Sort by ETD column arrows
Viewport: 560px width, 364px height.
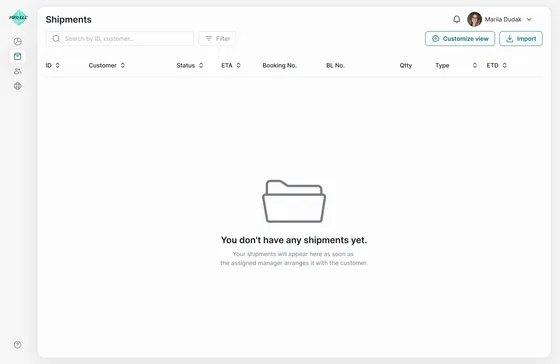505,65
